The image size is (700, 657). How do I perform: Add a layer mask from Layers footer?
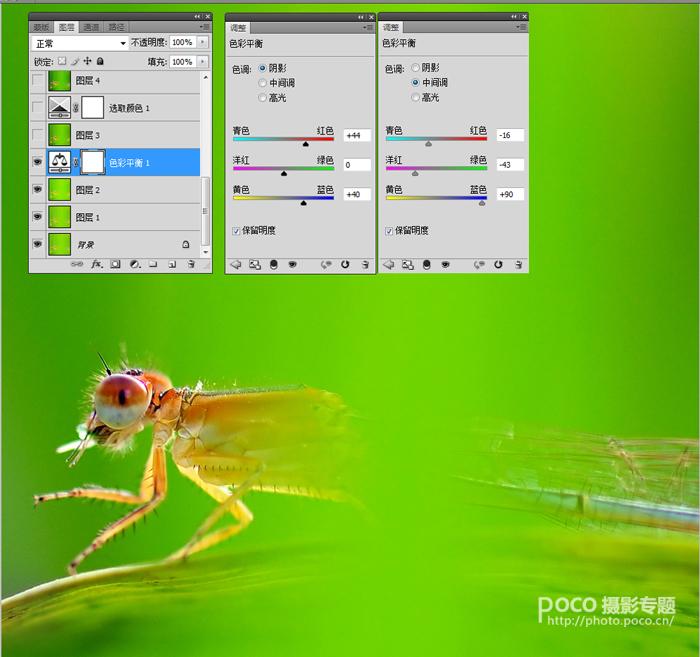(x=115, y=264)
